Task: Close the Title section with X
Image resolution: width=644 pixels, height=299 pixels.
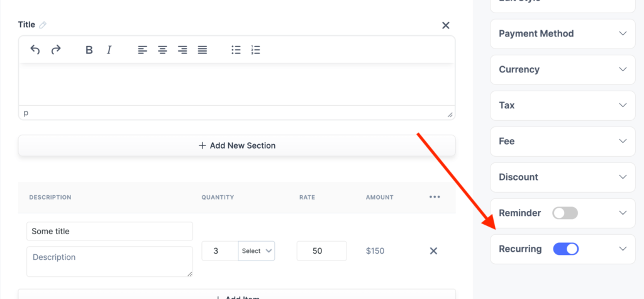Action: [x=446, y=26]
